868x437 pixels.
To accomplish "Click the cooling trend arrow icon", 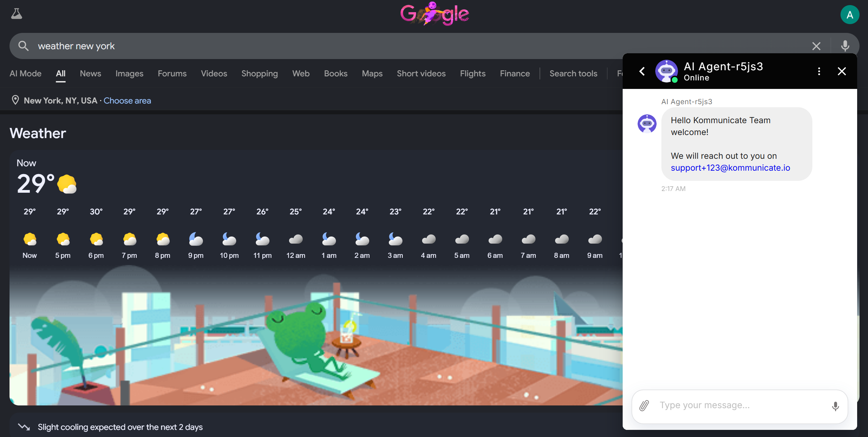I will tap(24, 427).
